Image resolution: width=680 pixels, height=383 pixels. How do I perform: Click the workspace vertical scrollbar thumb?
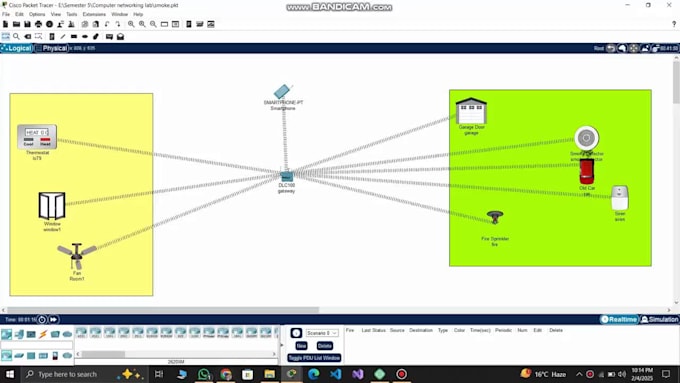[676, 82]
